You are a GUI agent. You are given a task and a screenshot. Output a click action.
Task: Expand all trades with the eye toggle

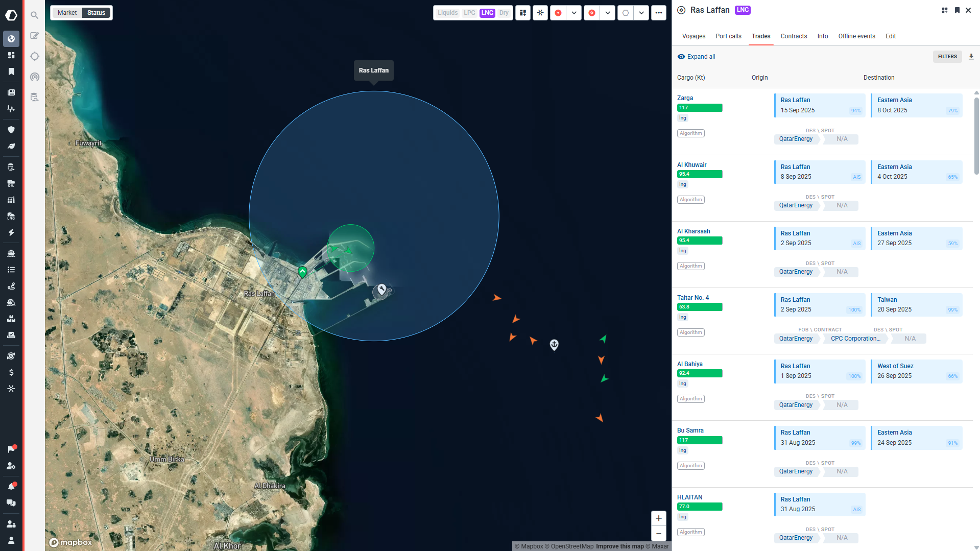(x=696, y=57)
